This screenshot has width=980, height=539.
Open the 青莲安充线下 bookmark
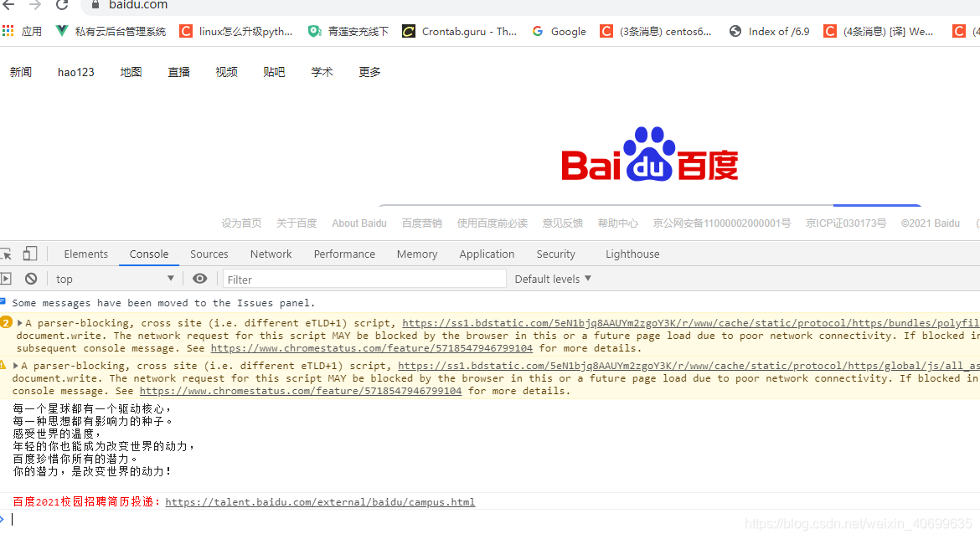(348, 31)
